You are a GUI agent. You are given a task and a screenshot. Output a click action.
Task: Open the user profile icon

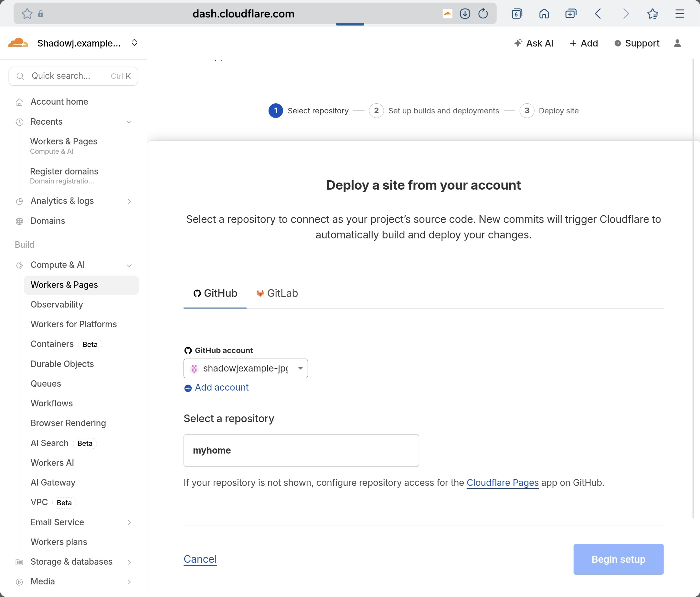(677, 43)
